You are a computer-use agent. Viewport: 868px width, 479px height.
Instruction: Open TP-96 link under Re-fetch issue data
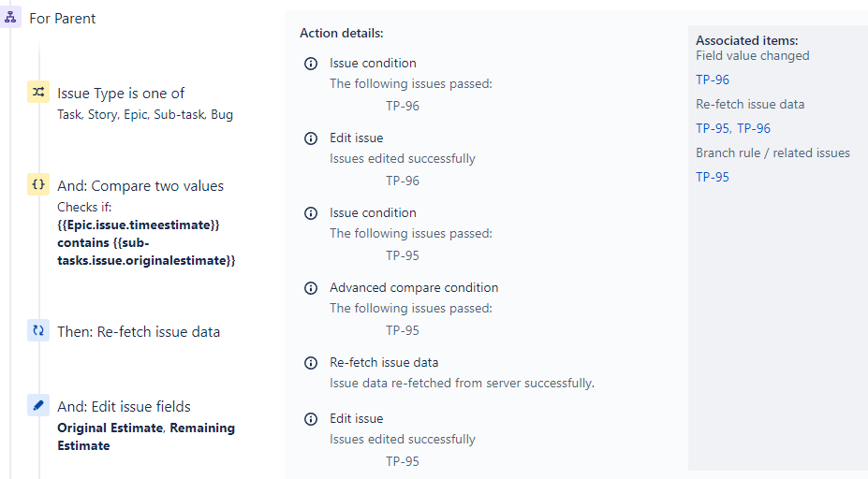[754, 128]
